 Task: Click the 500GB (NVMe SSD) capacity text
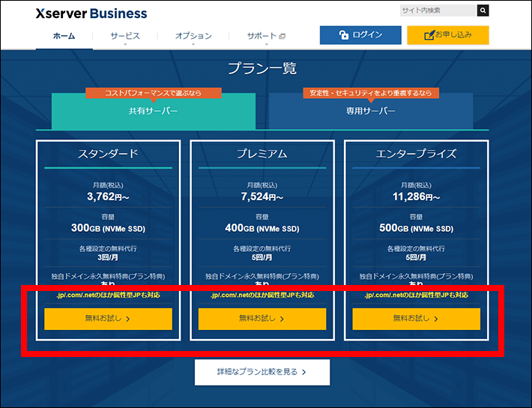[x=417, y=228]
